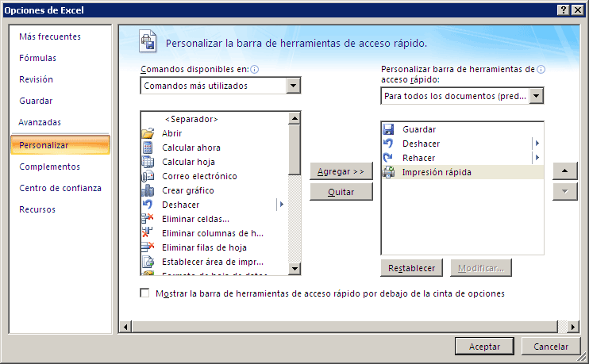
Task: Click the Eliminar filas de hoja icon
Action: pyautogui.click(x=148, y=247)
